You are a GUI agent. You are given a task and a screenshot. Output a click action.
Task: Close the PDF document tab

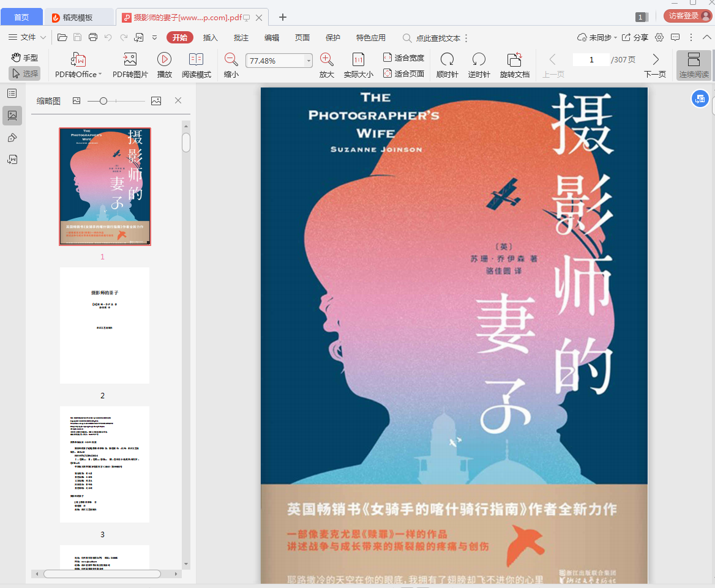click(x=259, y=17)
